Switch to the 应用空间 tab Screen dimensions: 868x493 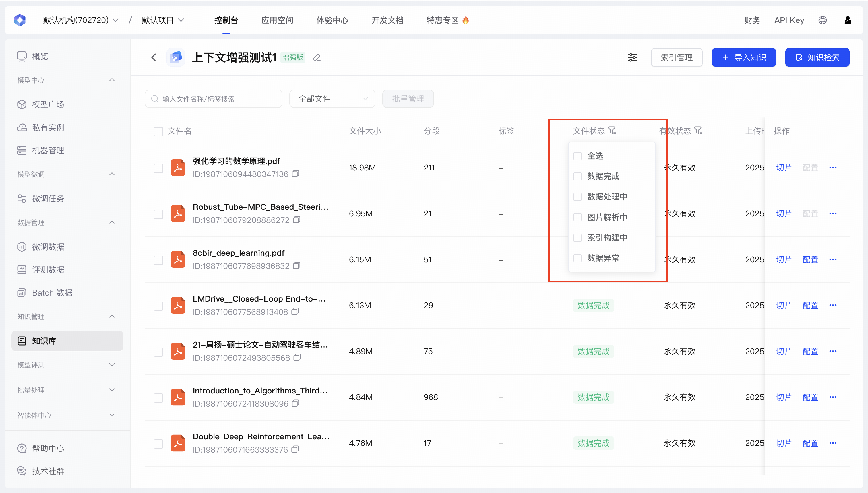(277, 20)
